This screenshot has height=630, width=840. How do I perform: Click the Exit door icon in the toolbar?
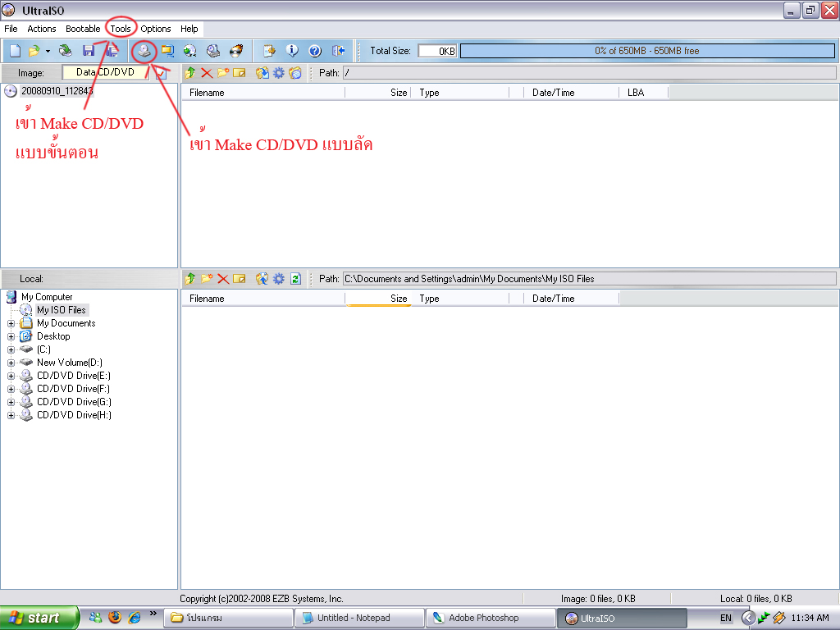[x=338, y=51]
